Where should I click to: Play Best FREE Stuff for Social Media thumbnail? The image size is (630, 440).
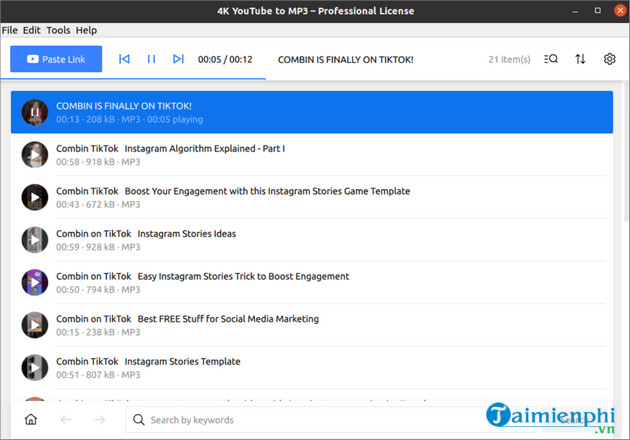[x=35, y=325]
